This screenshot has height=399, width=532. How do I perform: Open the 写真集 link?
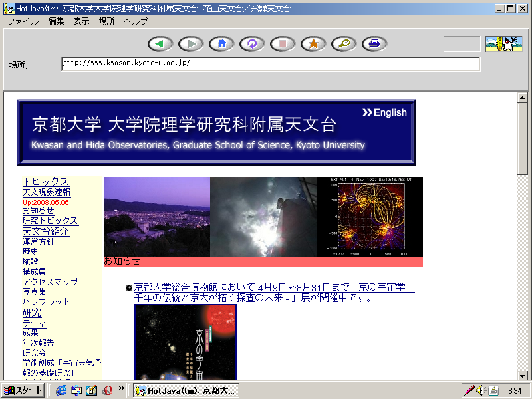35,292
